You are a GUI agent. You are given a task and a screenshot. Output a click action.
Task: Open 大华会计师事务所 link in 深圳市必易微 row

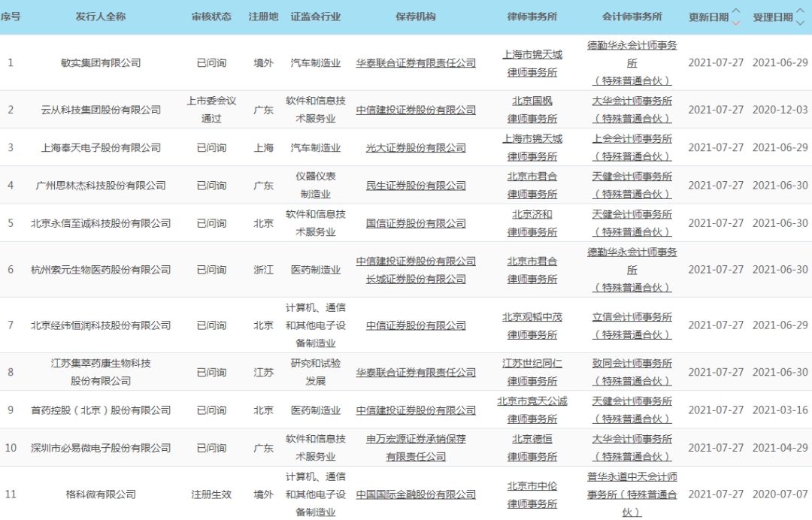pyautogui.click(x=632, y=448)
